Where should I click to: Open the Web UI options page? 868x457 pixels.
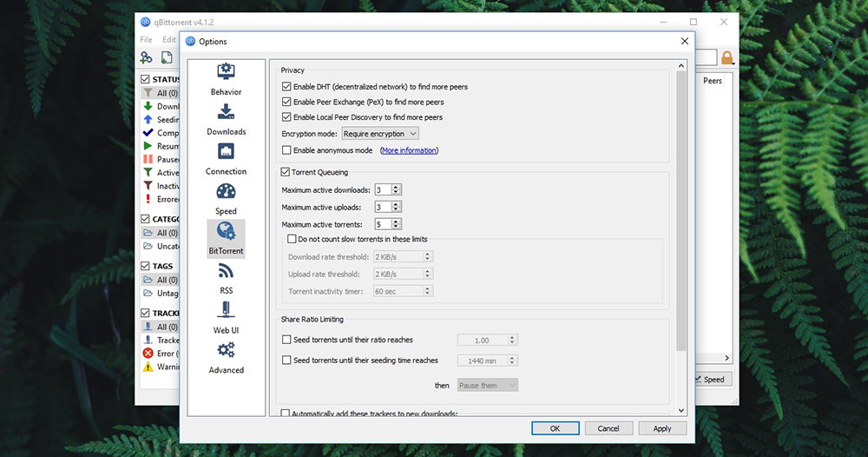coord(226,318)
